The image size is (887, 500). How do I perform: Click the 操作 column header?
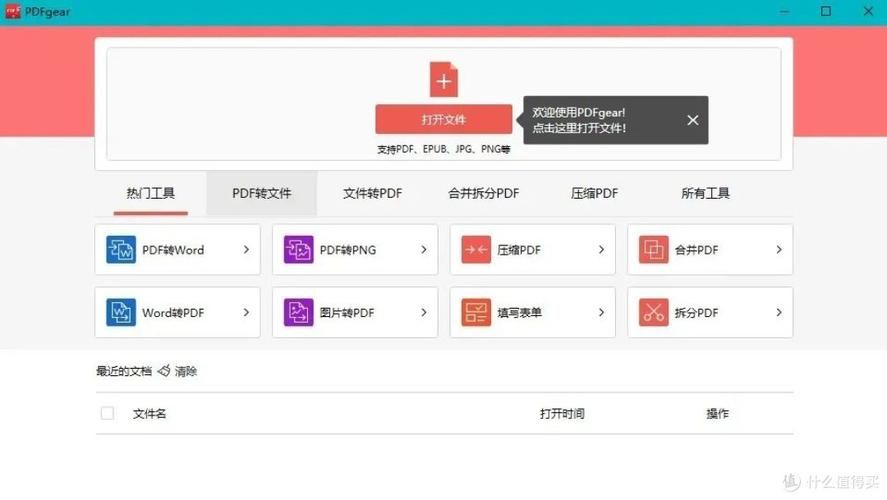pyautogui.click(x=717, y=414)
